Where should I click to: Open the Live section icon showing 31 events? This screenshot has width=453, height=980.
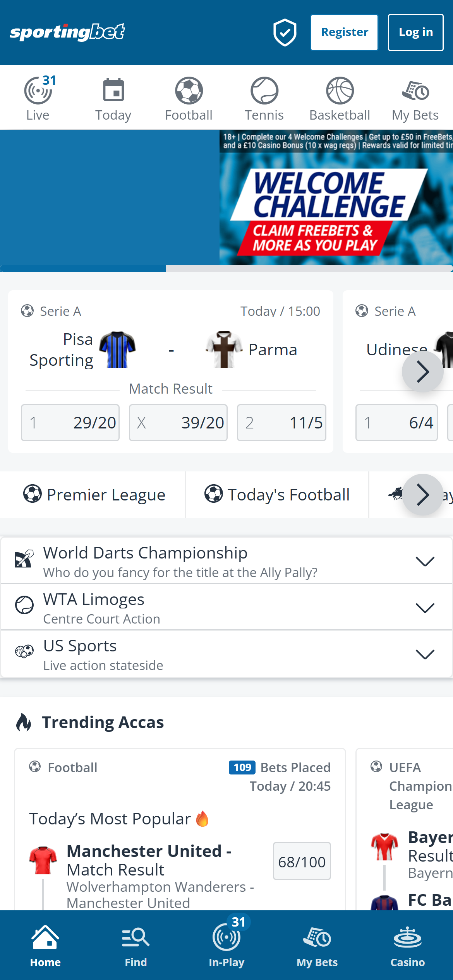tap(38, 97)
